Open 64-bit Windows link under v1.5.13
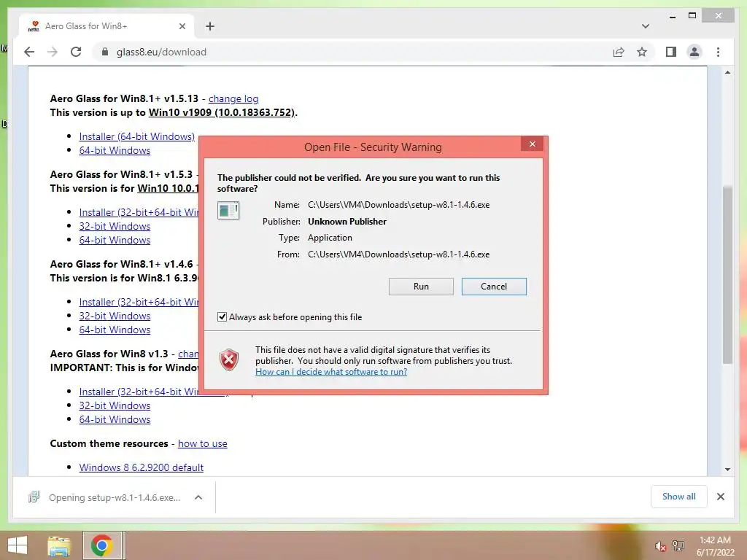Image resolution: width=747 pixels, height=560 pixels. 115,150
